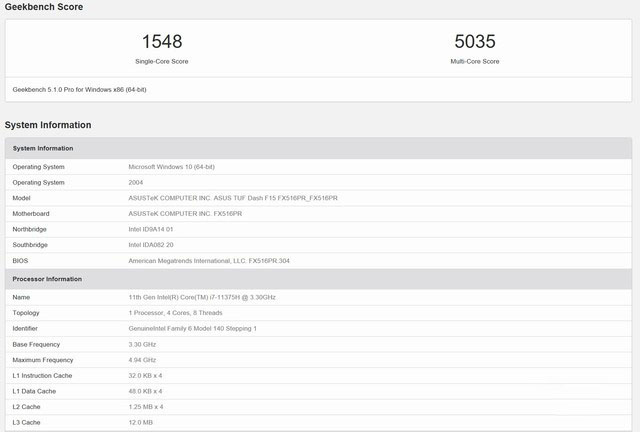
Task: Click the large System Information page heading
Action: pyautogui.click(x=48, y=125)
